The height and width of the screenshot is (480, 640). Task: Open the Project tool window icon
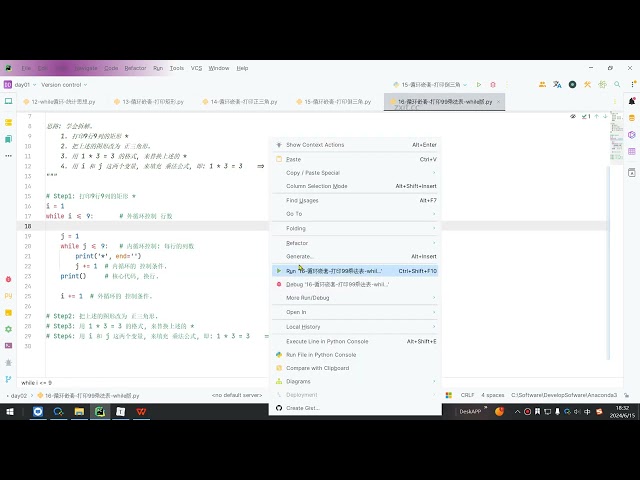(x=8, y=101)
